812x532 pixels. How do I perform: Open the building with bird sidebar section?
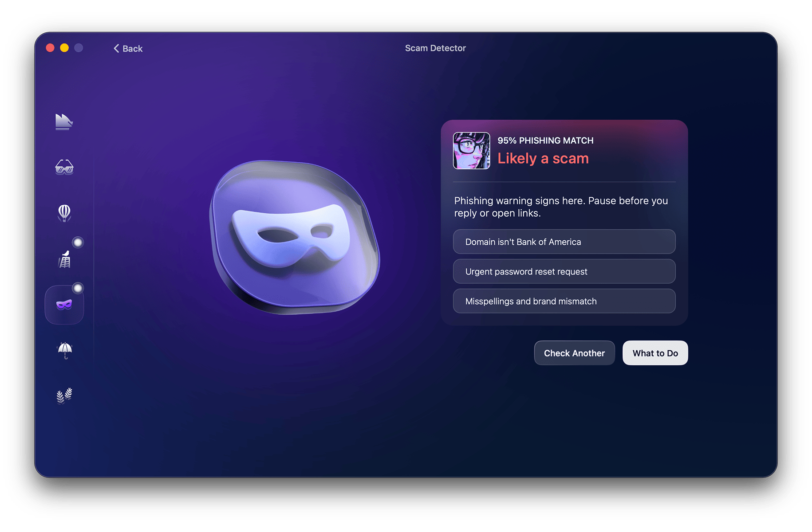pyautogui.click(x=65, y=259)
